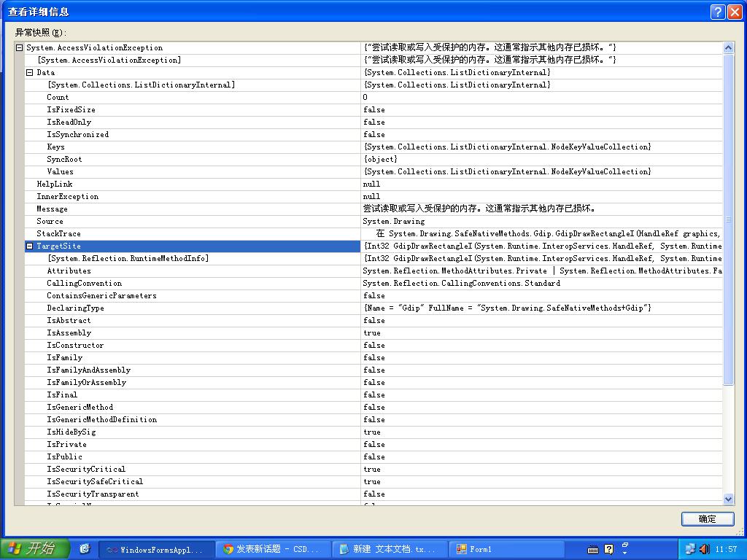Select the IsReadOnly row
This screenshot has width=747, height=560.
click(x=373, y=122)
